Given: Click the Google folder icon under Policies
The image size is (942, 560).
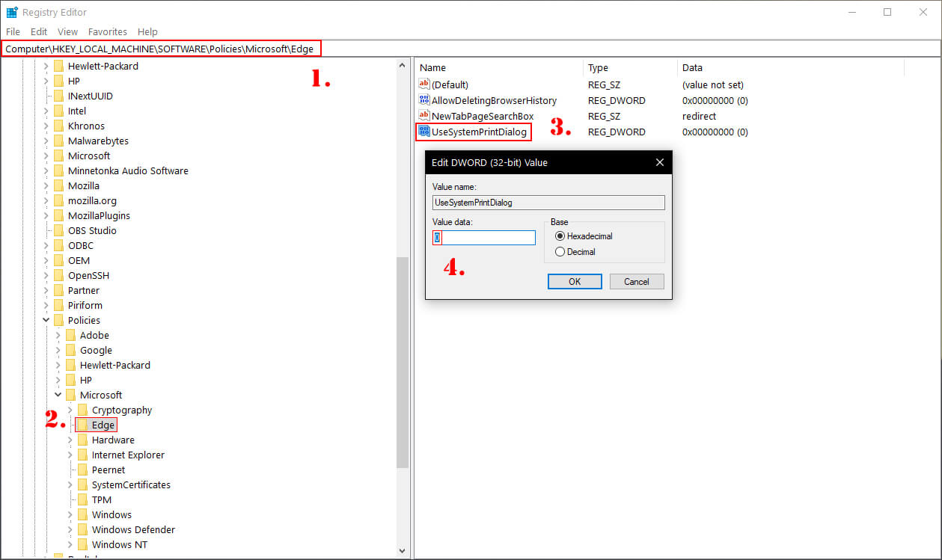Looking at the screenshot, I should point(70,350).
